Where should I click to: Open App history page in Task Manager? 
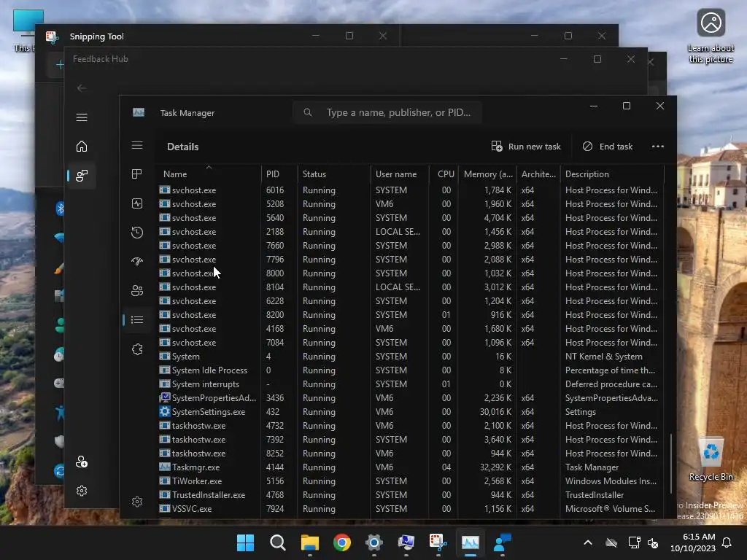(x=137, y=233)
